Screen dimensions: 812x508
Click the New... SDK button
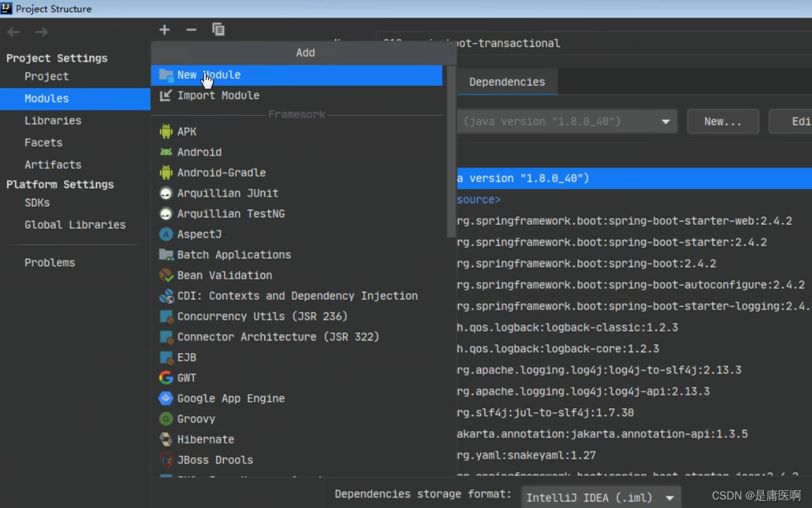click(x=723, y=121)
